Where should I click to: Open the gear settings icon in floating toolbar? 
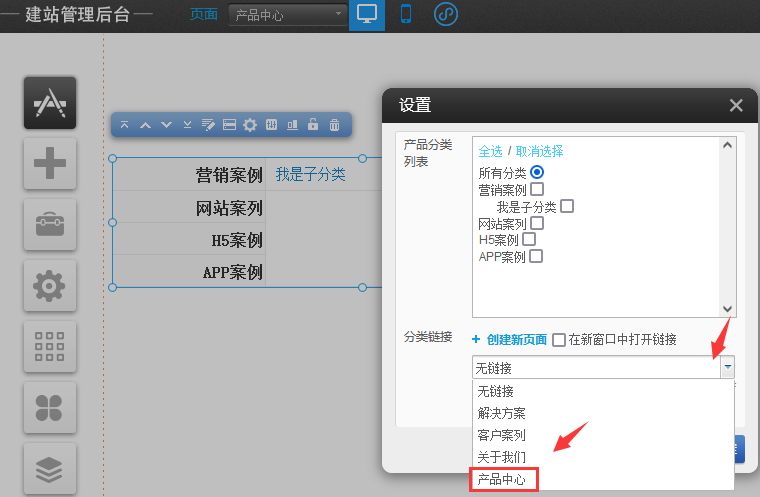tap(250, 125)
